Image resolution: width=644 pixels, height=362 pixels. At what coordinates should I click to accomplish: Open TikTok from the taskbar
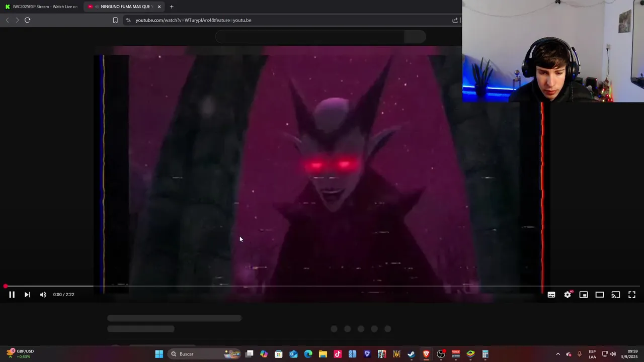338,354
